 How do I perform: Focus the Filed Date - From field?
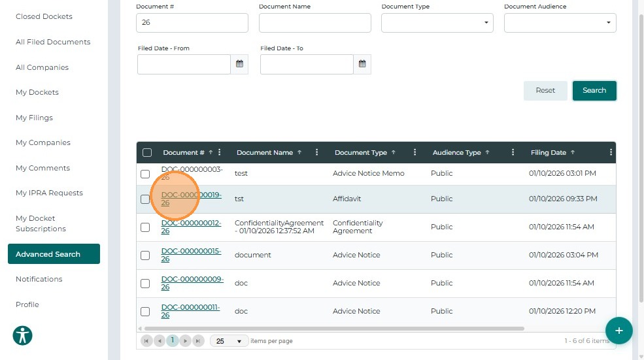(184, 64)
